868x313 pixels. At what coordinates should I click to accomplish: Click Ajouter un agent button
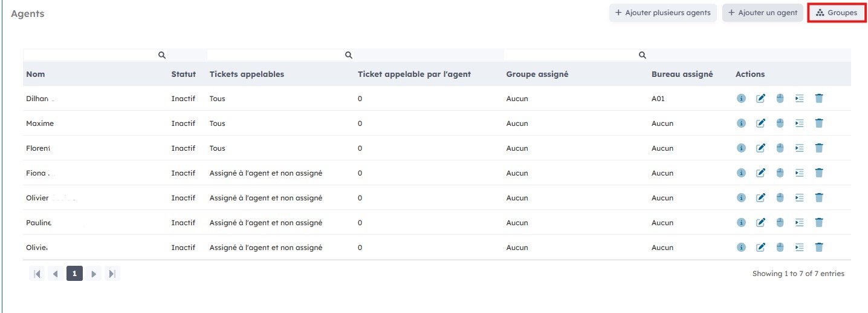point(762,13)
